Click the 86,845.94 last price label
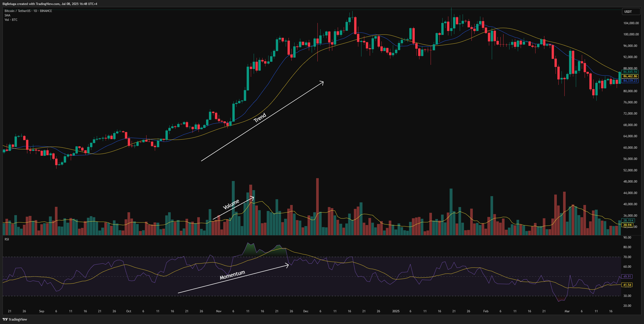The width and height of the screenshot is (644, 324). [630, 72]
